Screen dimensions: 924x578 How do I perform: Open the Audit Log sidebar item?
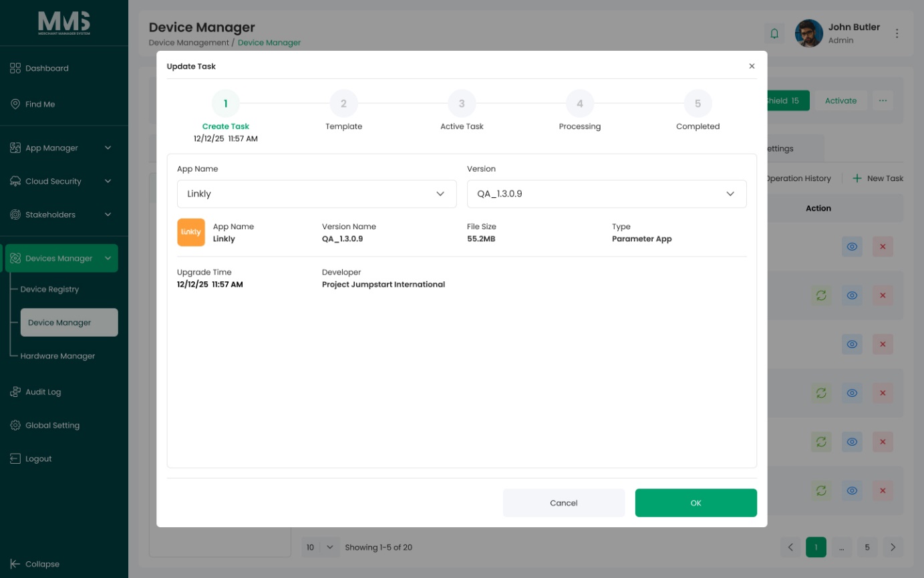pos(43,392)
